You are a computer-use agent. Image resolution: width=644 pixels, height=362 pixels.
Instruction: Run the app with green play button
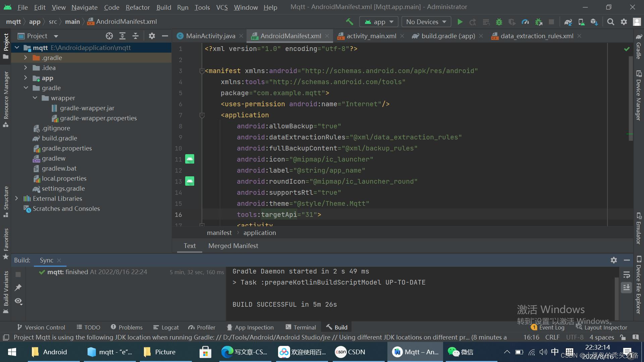(x=460, y=22)
